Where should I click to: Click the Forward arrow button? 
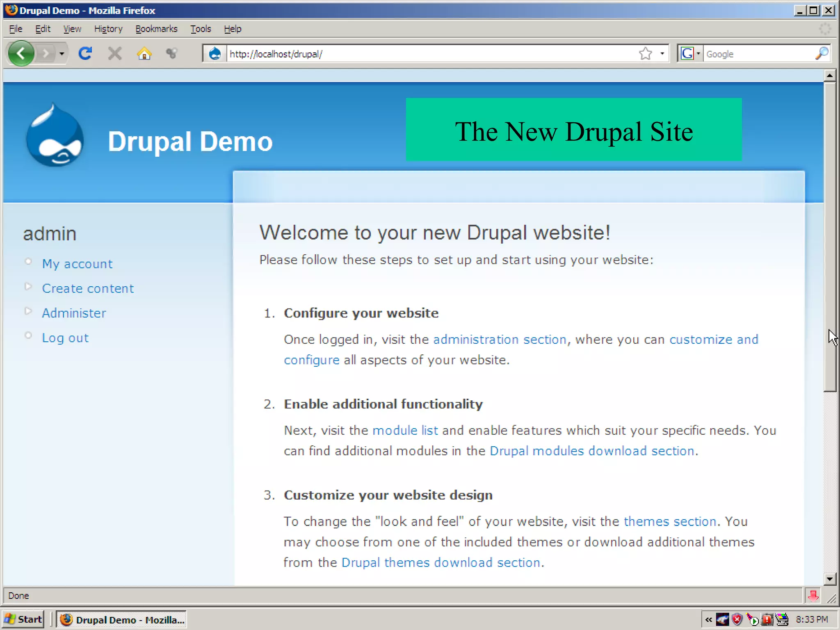(x=46, y=53)
